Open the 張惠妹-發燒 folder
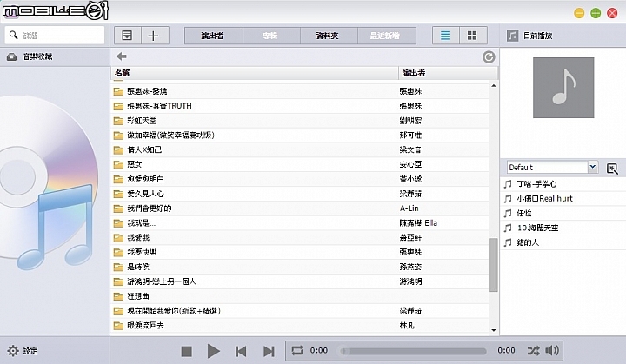626x364 pixels. click(300, 91)
